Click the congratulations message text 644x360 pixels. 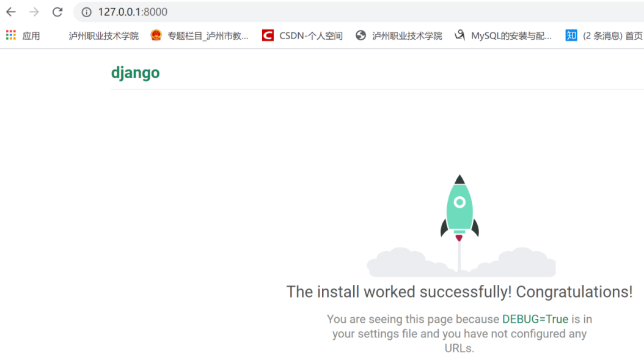(x=460, y=292)
